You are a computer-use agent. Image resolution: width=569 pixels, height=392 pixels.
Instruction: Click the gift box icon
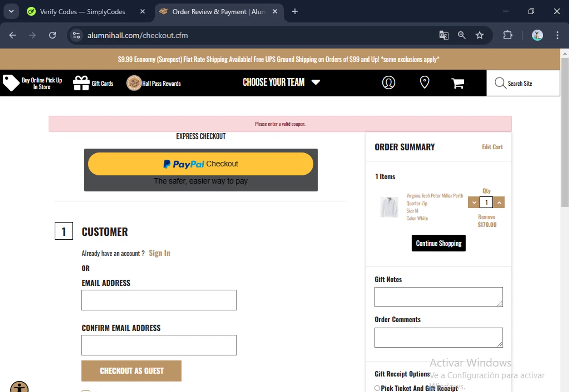coord(81,83)
